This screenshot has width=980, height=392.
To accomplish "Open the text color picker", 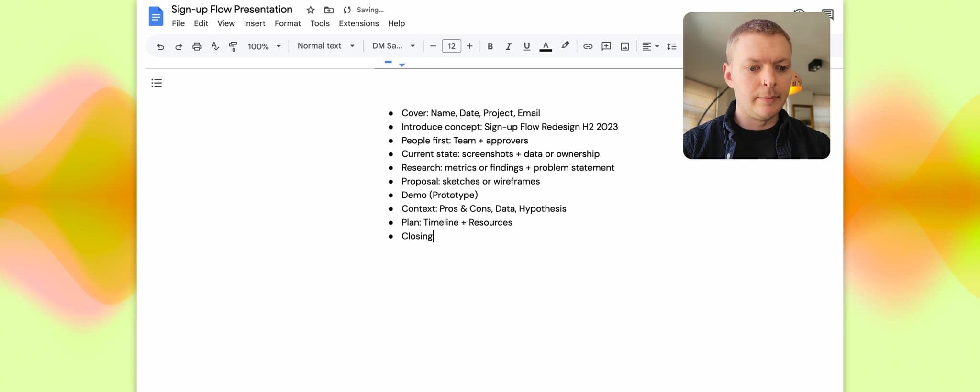I will 546,46.
